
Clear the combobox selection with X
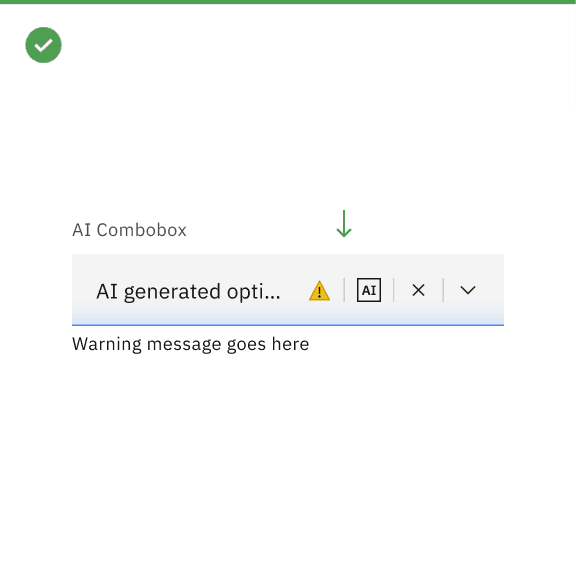(418, 290)
